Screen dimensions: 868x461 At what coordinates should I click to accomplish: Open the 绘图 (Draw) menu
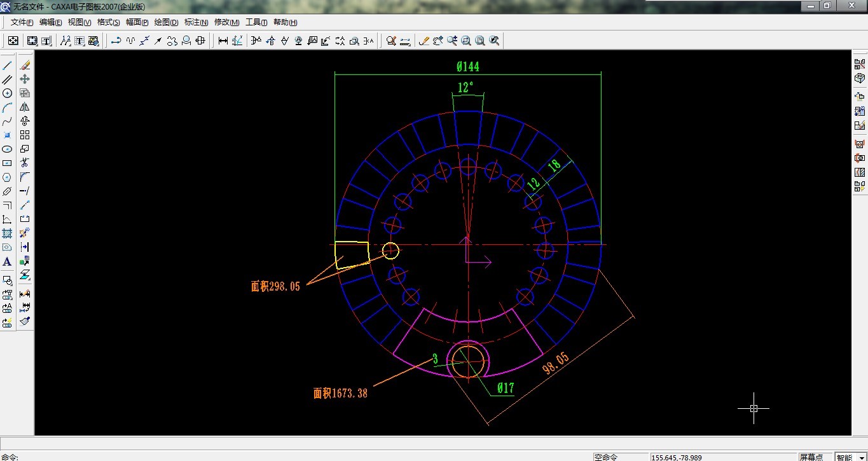pos(166,22)
